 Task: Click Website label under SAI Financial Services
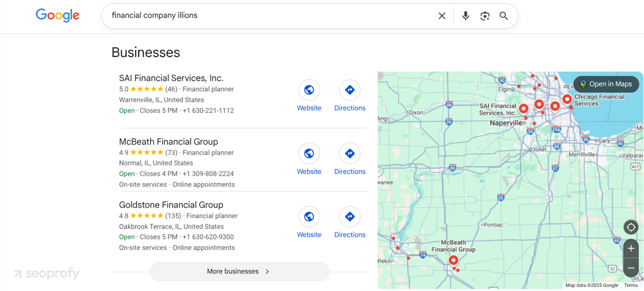(x=309, y=108)
